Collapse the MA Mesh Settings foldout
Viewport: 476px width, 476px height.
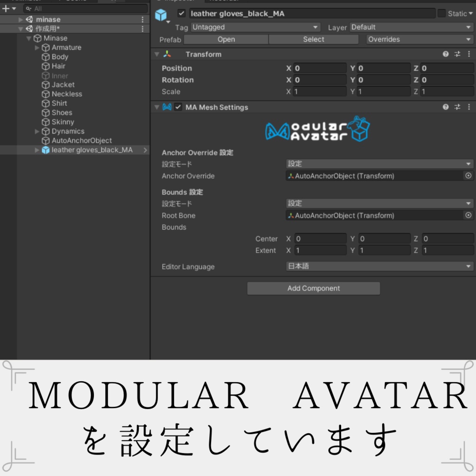coord(157,107)
